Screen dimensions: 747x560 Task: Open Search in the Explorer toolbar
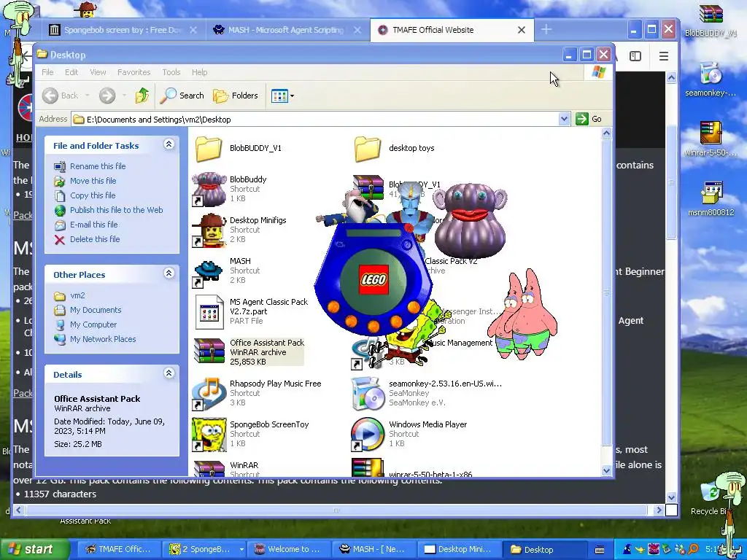(x=182, y=96)
